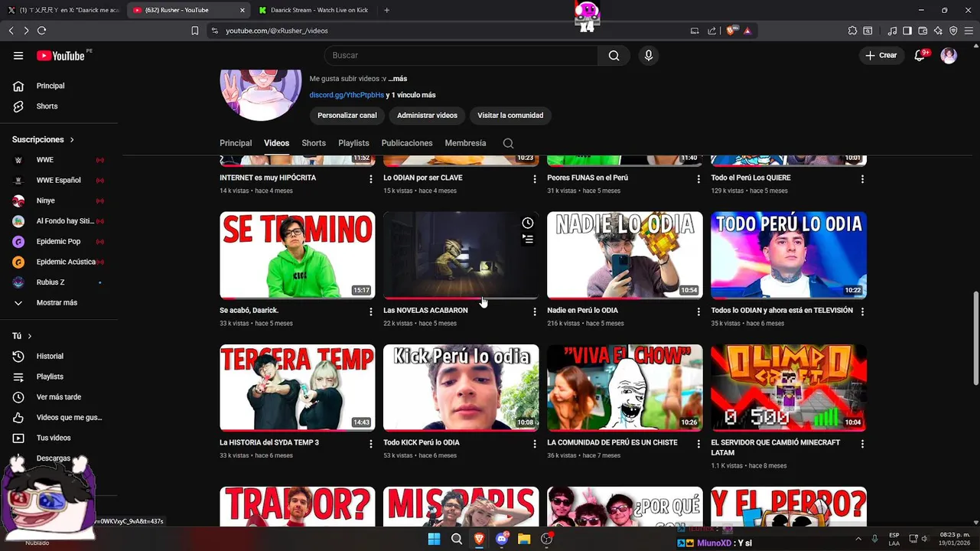This screenshot has width=980, height=551.
Task: Open Brave Shields lion icon
Action: [x=731, y=31]
